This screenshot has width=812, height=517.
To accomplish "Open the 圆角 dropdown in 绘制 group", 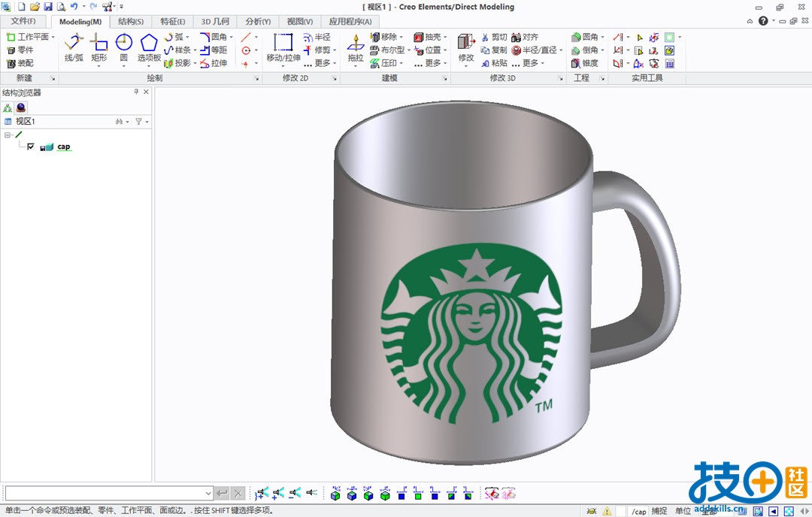I will point(232,37).
